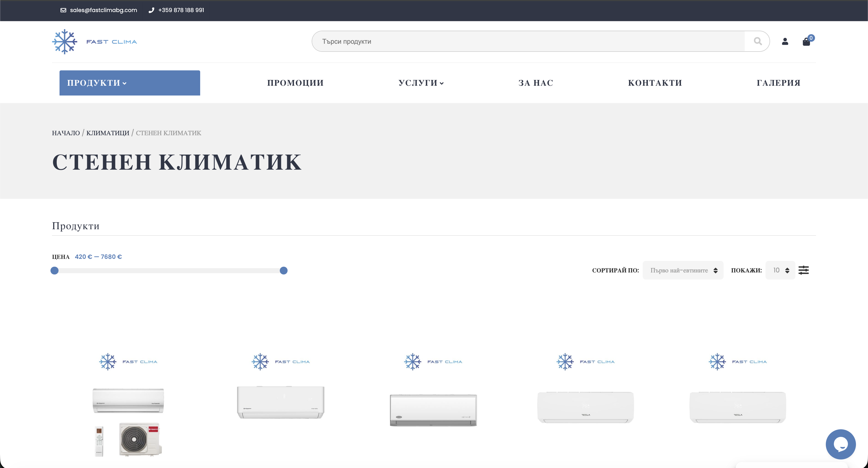Click the Fast Clima snowflake logo
The image size is (868, 468).
point(65,41)
